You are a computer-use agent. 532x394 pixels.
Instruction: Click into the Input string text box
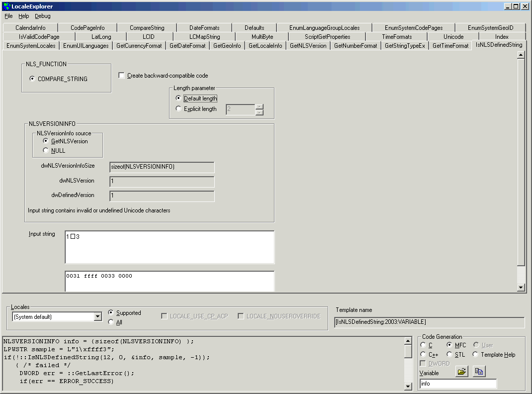[x=170, y=247]
